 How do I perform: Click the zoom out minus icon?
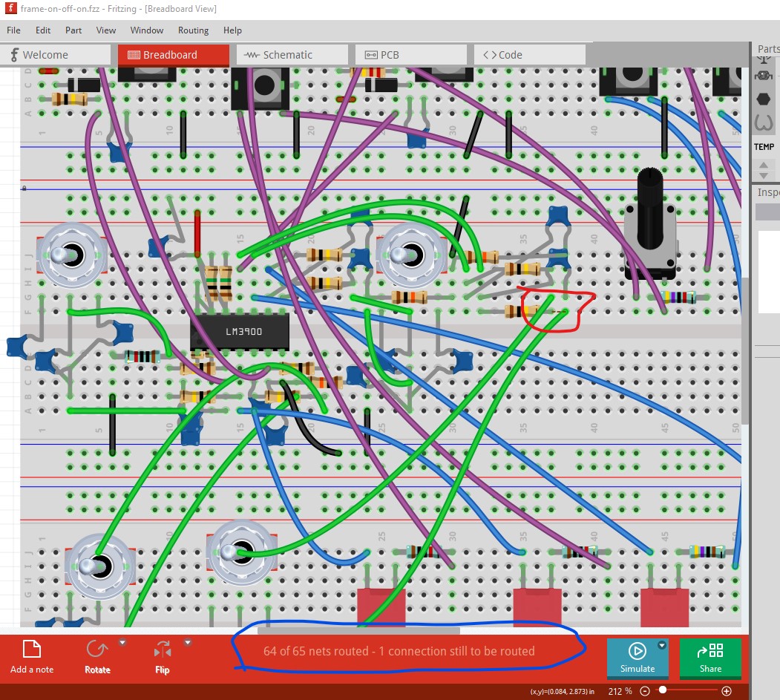coord(645,691)
